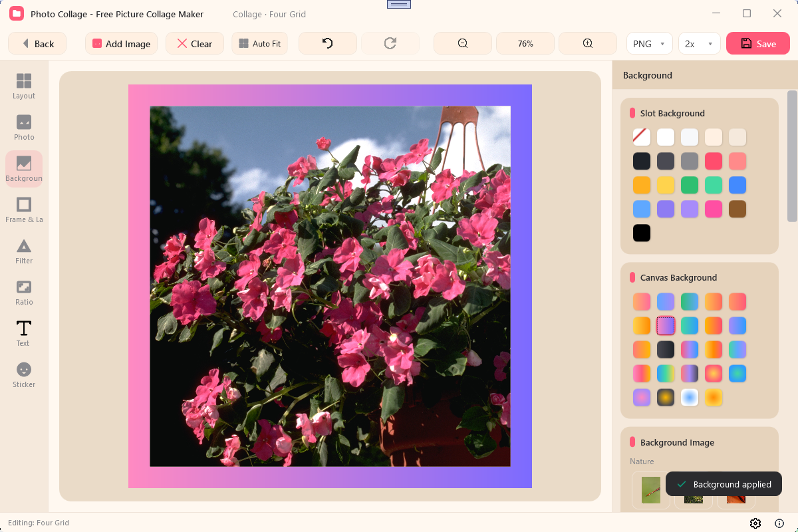Open the Layout panel in sidebar

[24, 86]
